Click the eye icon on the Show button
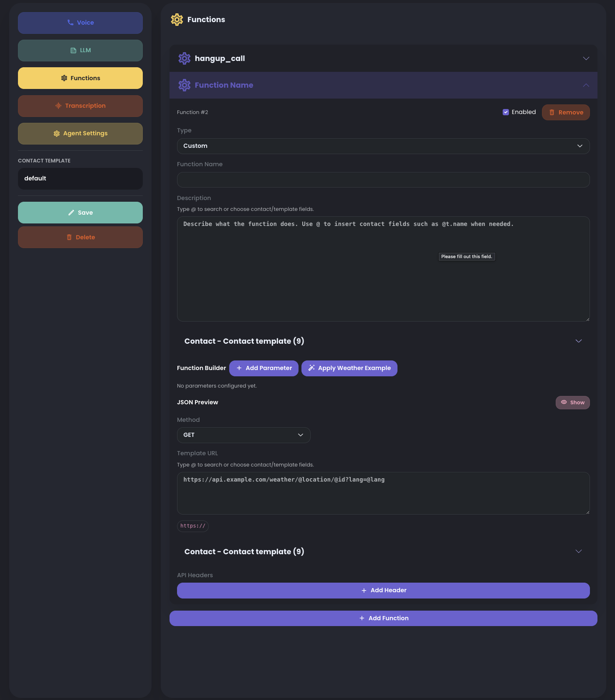The height and width of the screenshot is (700, 615). (564, 402)
